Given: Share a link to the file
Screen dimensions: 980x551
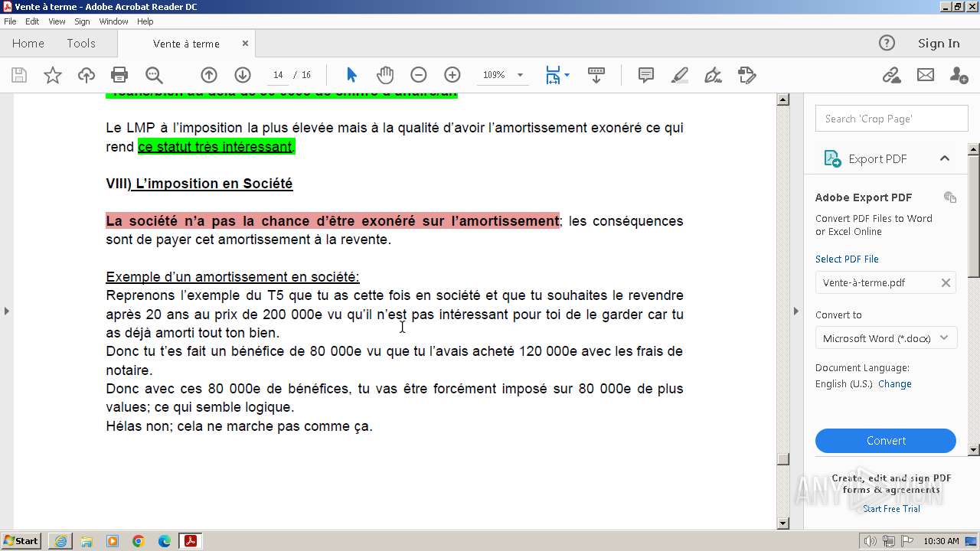Looking at the screenshot, I should pos(891,75).
